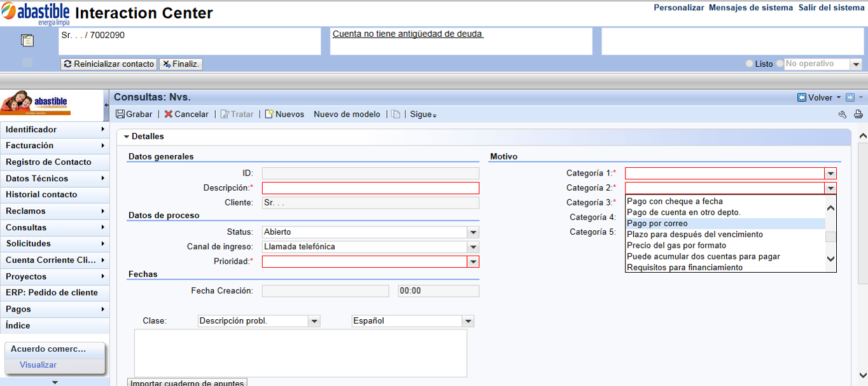
Task: Expand sidebar with bottom down arrow
Action: [x=55, y=382]
